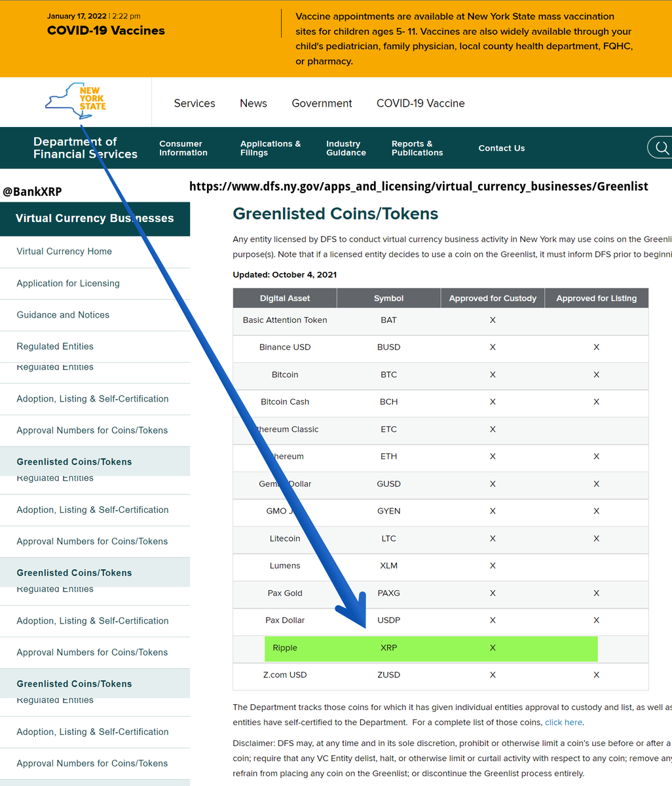Open the News menu

pos(253,103)
